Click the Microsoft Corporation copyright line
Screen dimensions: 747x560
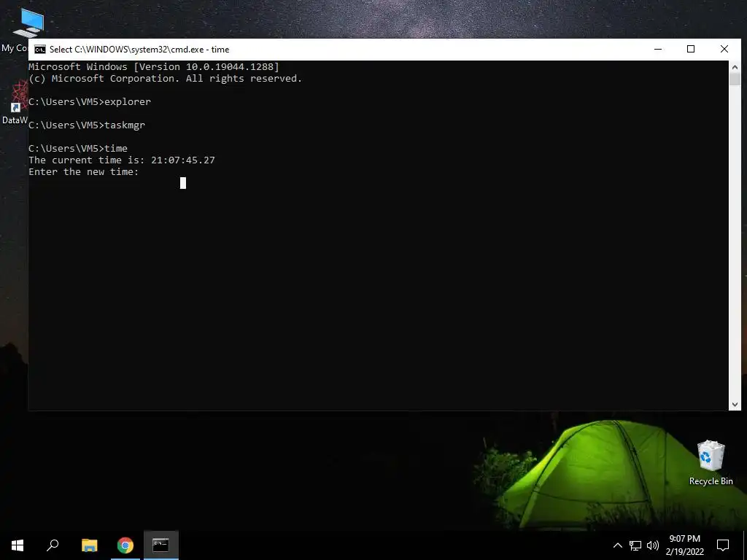coord(166,79)
